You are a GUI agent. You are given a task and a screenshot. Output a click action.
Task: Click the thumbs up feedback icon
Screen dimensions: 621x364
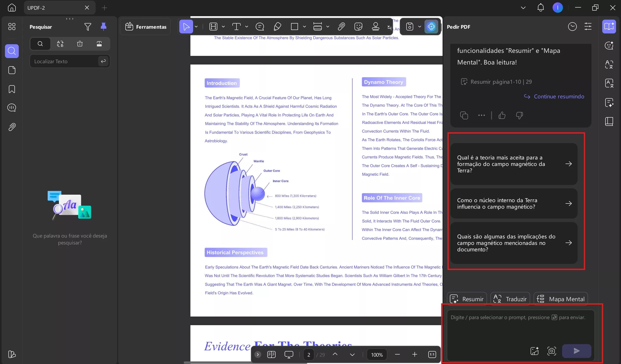point(502,115)
